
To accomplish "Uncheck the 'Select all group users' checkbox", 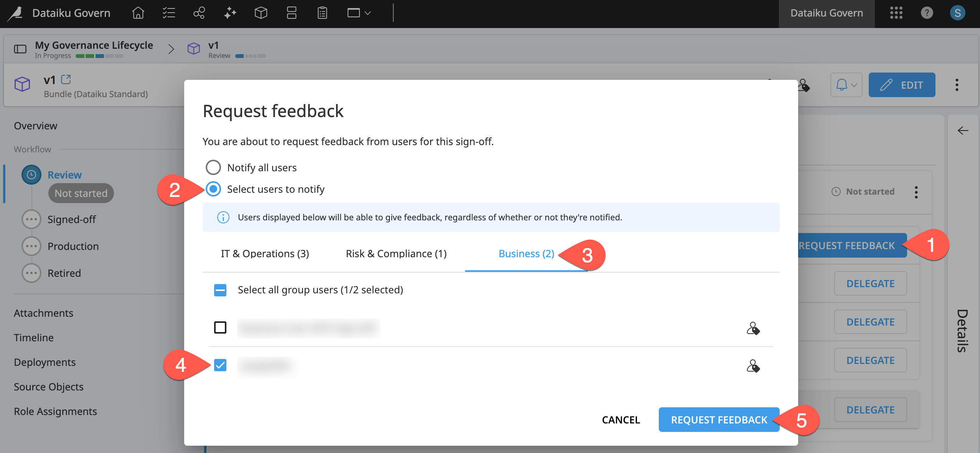I will click(x=219, y=290).
